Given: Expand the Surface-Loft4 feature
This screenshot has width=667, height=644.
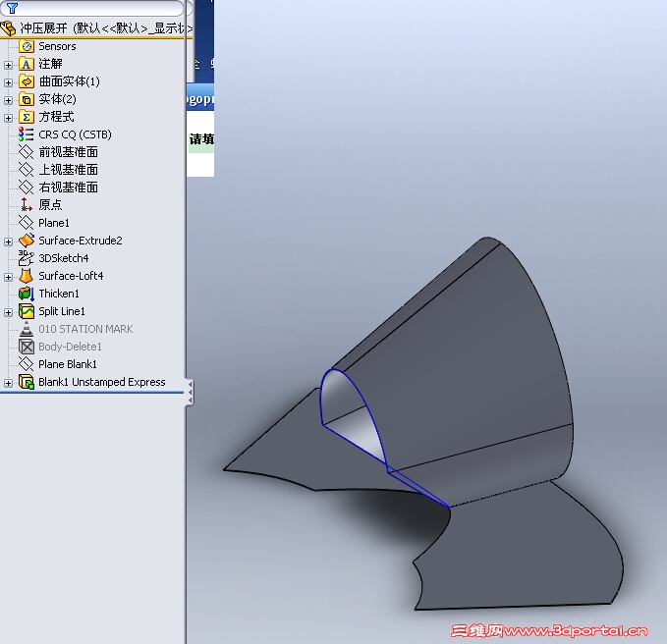Looking at the screenshot, I should [x=8, y=277].
